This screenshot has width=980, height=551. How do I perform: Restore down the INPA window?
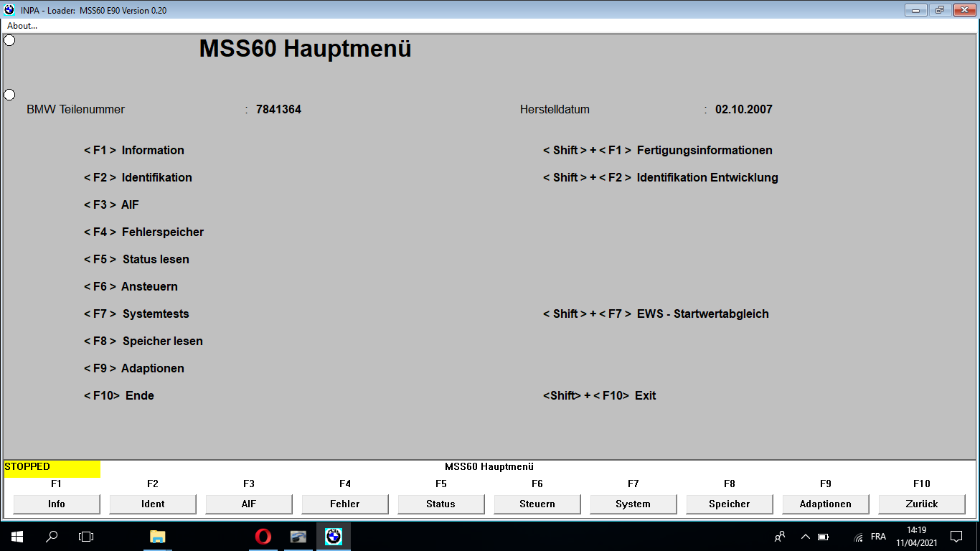939,10
